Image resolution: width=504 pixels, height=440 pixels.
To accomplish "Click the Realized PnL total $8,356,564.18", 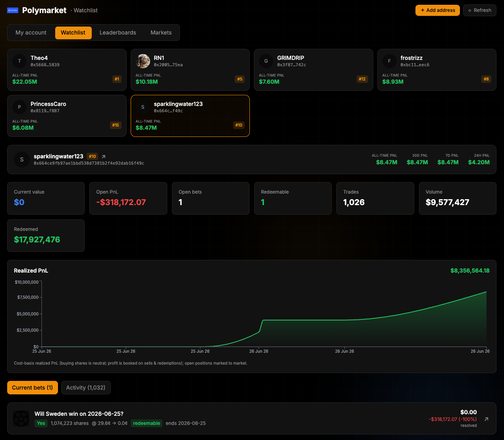I will pos(470,271).
